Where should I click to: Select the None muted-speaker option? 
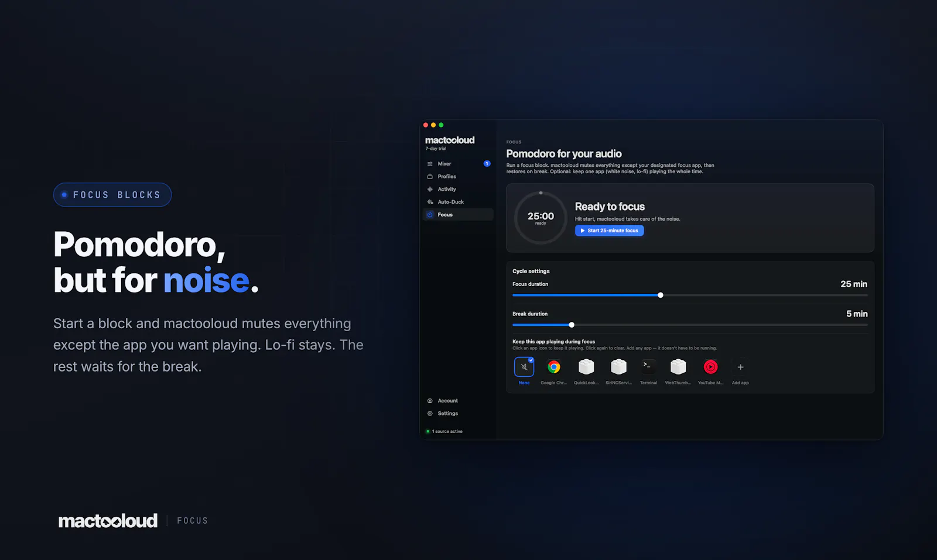click(x=524, y=367)
